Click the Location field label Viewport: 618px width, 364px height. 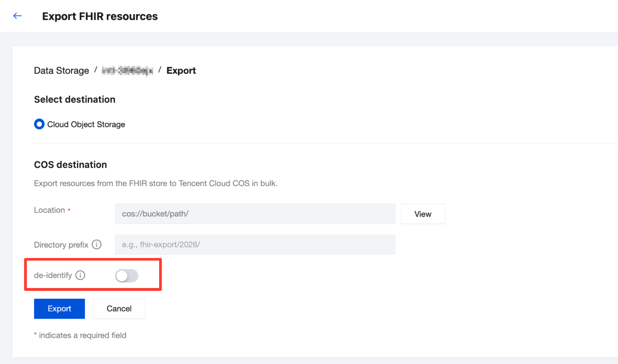tap(49, 210)
